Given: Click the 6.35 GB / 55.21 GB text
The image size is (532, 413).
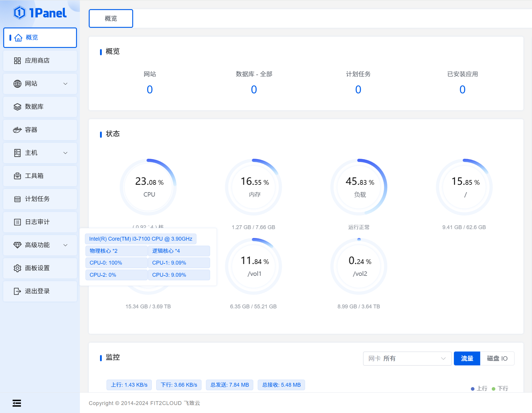Looking at the screenshot, I should click(x=254, y=307).
